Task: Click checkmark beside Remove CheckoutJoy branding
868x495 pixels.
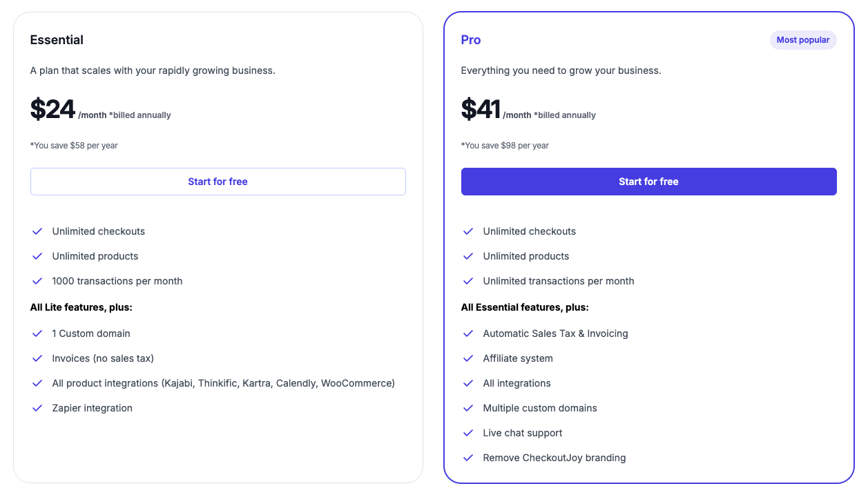Action: tap(468, 458)
